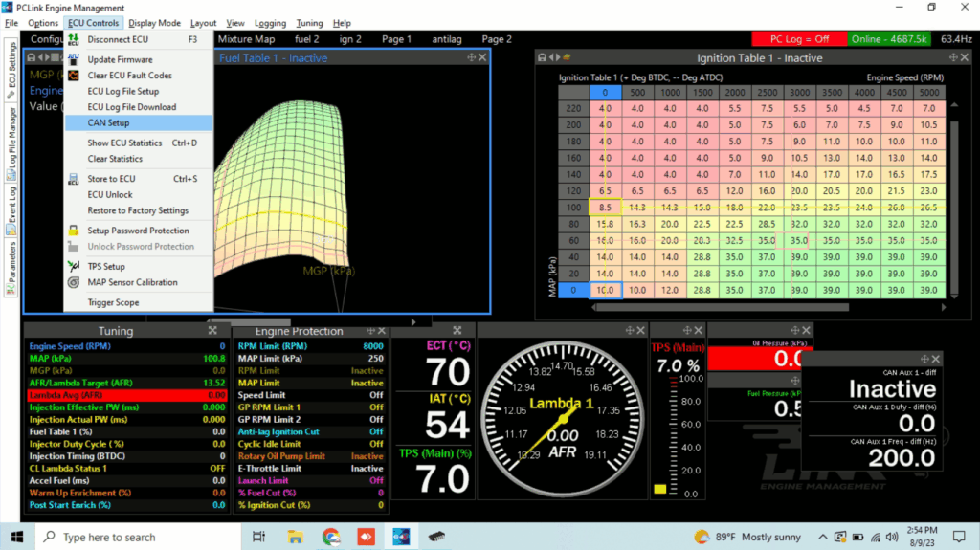Click the Setup Password Protection padlock icon
This screenshot has height=550, width=980.
pyautogui.click(x=74, y=231)
